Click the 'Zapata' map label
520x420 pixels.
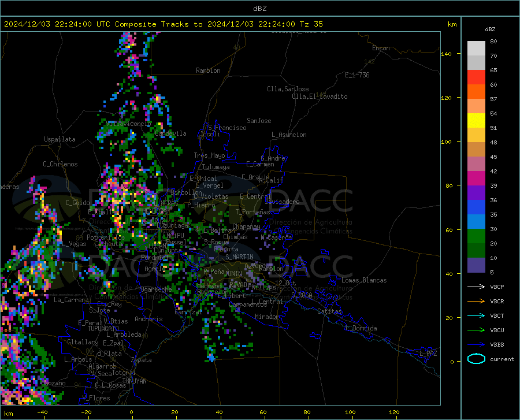(x=142, y=360)
